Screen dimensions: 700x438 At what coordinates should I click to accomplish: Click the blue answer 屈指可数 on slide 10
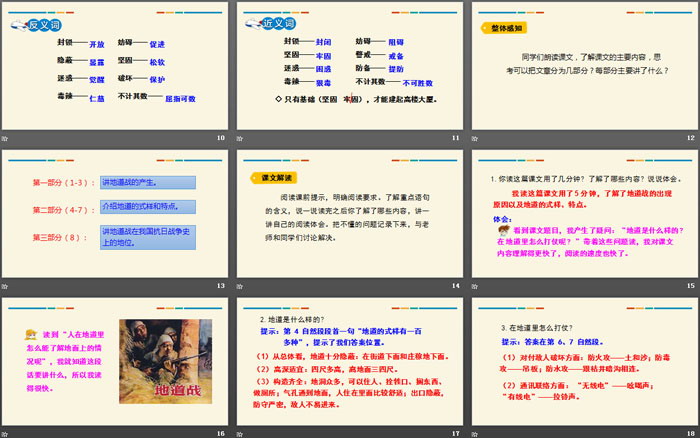[x=180, y=99]
